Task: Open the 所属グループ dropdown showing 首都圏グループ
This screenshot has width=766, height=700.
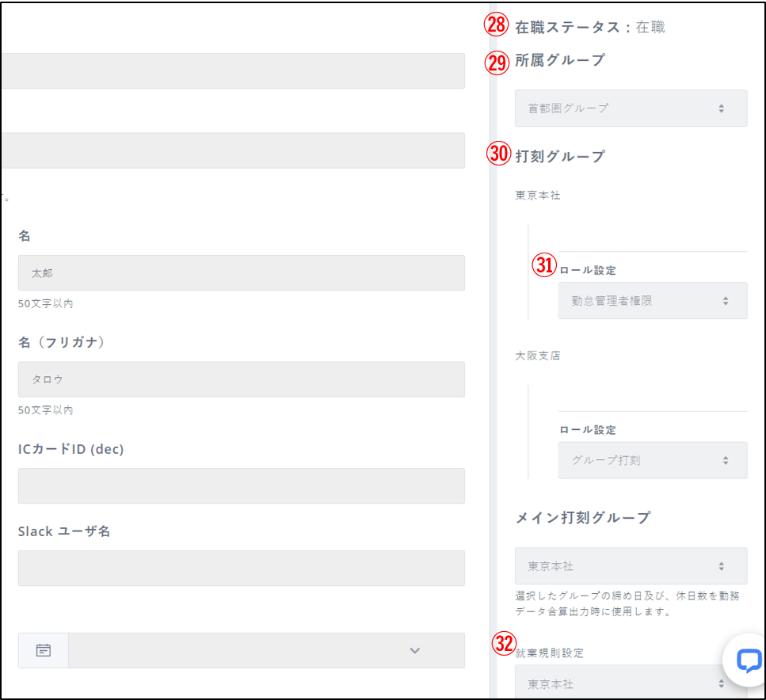Action: 631,108
